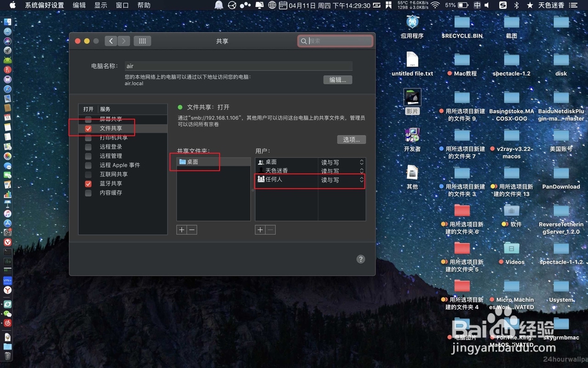Select 桌面 user row in users list
This screenshot has height=368, width=588.
pos(310,163)
